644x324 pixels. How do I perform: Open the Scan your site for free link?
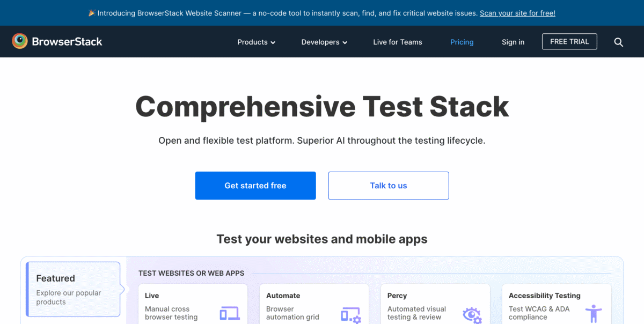pos(517,13)
